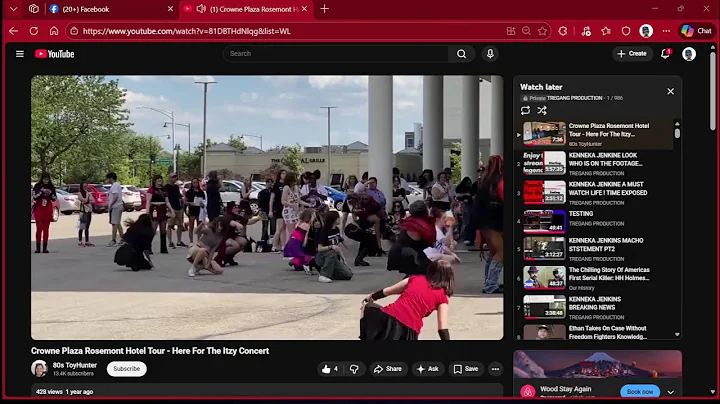Play Ethan Takes On Case Without Freedom Fighters

coord(595,331)
